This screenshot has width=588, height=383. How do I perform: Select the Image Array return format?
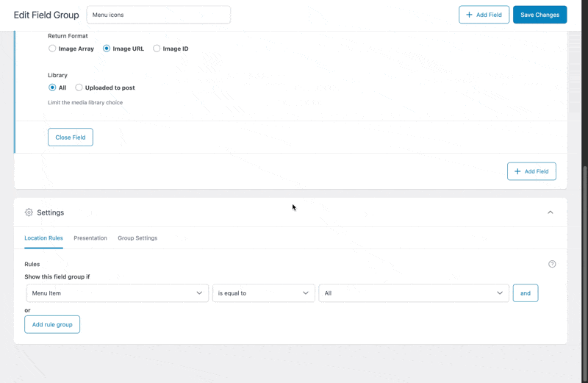click(52, 49)
